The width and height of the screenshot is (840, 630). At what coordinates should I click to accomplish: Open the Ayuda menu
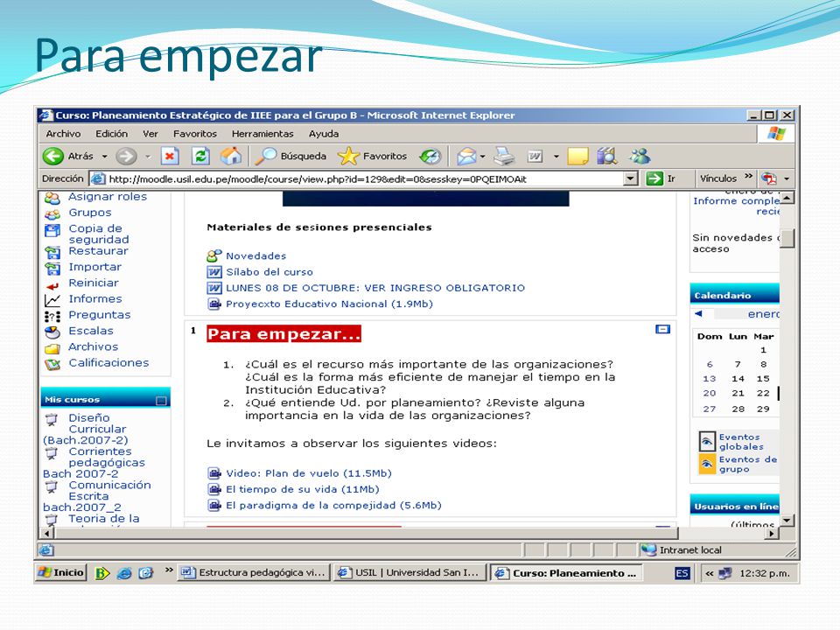coord(324,134)
